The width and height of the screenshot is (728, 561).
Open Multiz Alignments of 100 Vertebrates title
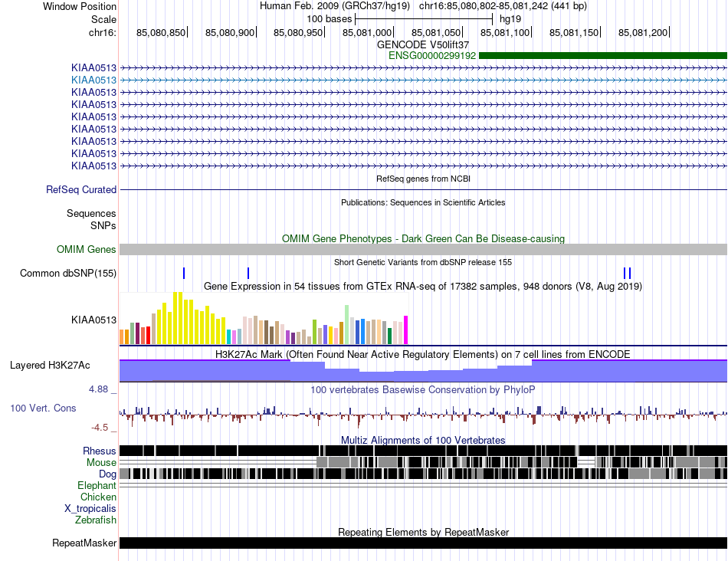coord(423,440)
